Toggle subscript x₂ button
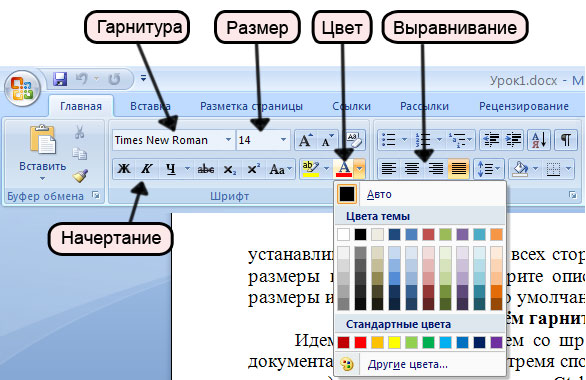 click(229, 169)
